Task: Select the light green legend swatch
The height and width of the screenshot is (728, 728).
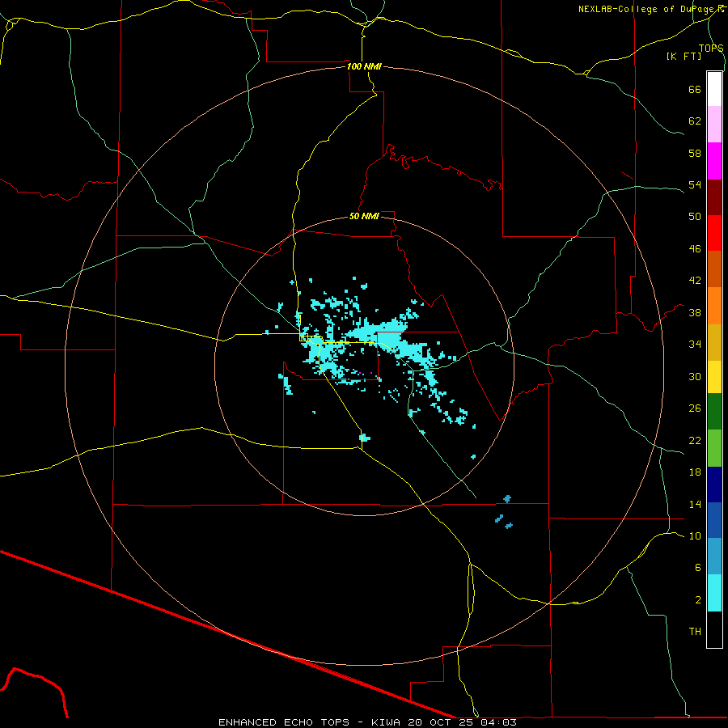Action: (x=714, y=448)
